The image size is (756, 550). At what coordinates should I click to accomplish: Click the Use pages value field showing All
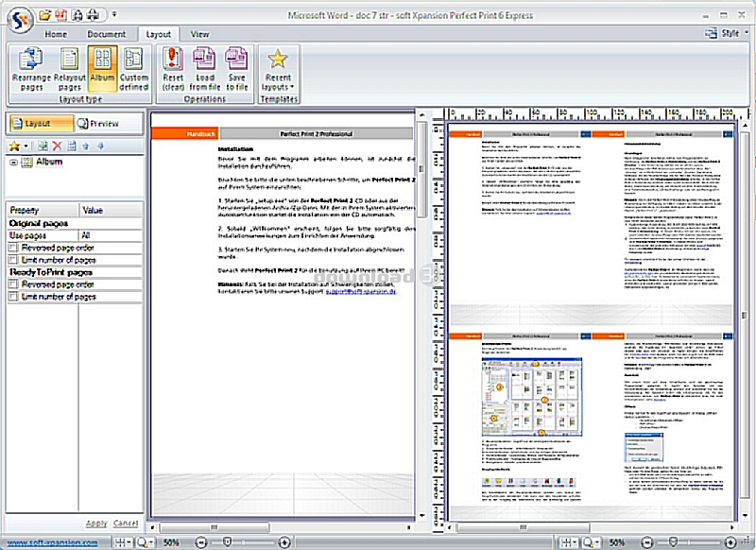(x=111, y=235)
